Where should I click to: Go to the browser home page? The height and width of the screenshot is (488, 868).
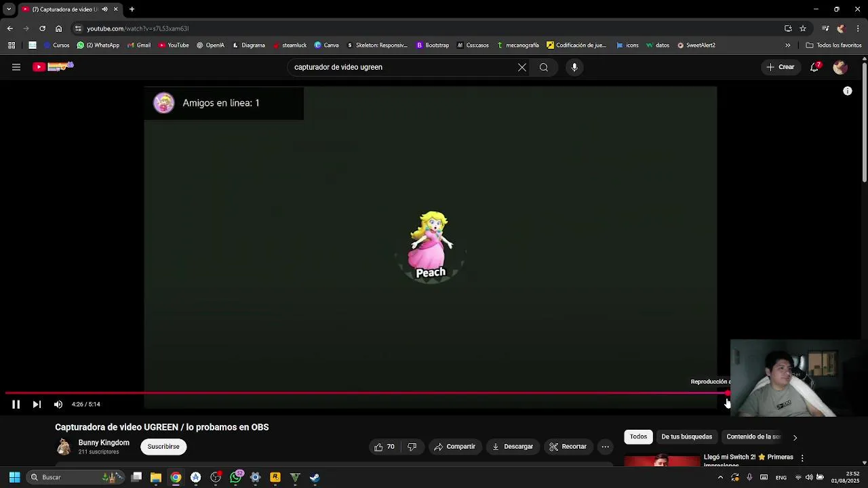[58, 28]
